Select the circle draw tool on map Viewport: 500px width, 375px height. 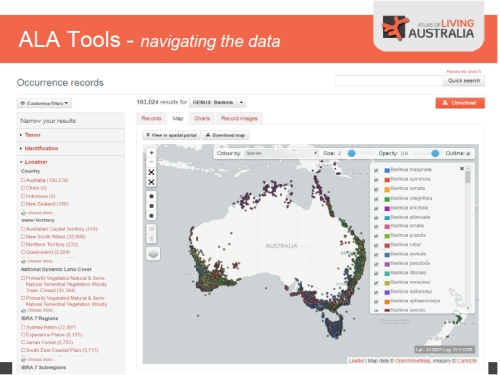point(151,216)
